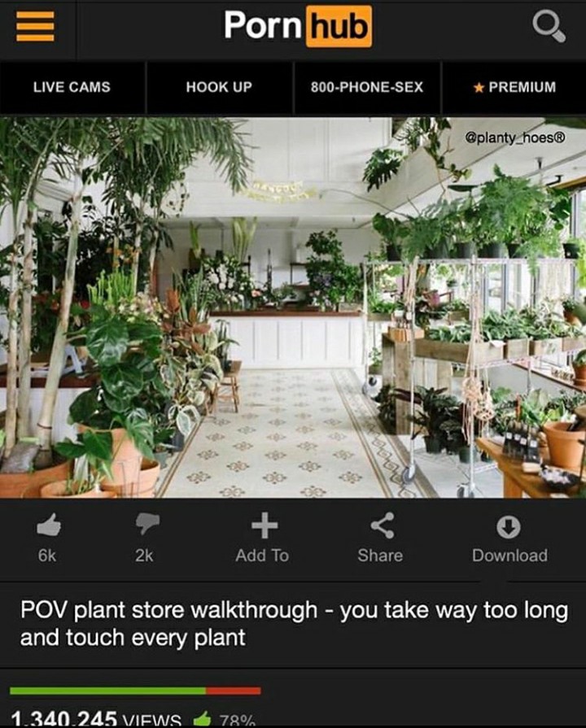Click the plus Add To icon
Image resolution: width=586 pixels, height=728 pixels.
265,525
